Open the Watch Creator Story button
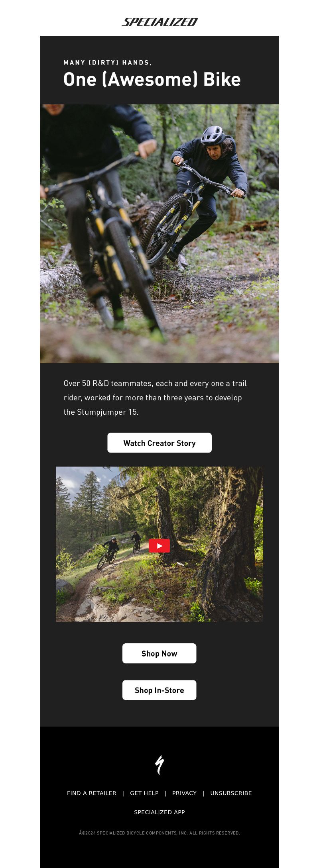319x868 pixels. click(159, 443)
